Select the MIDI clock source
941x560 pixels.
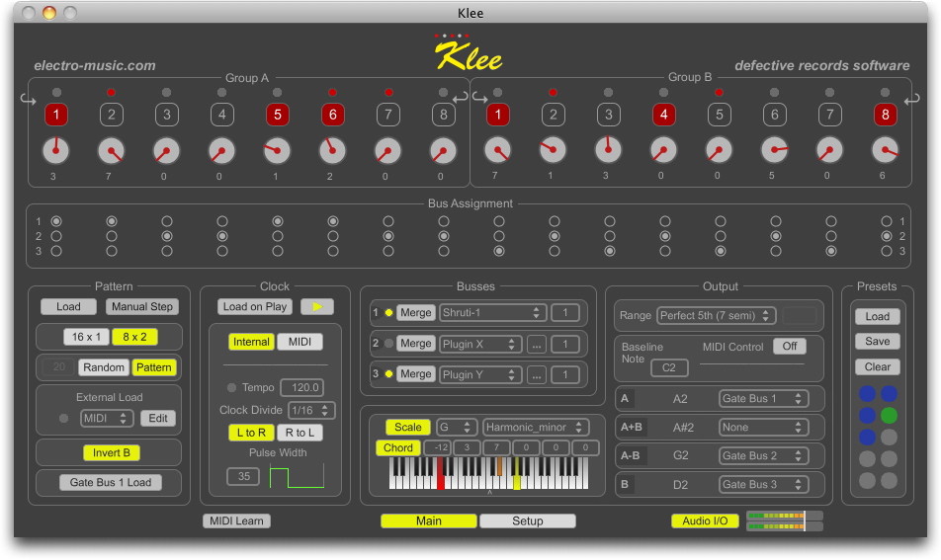tap(300, 342)
